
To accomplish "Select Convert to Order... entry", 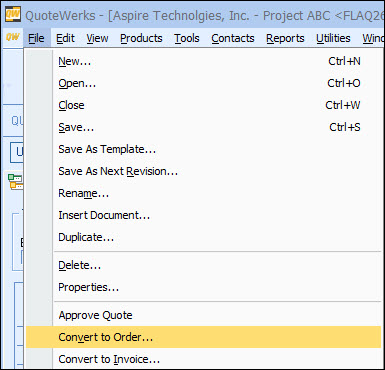I will point(203,337).
